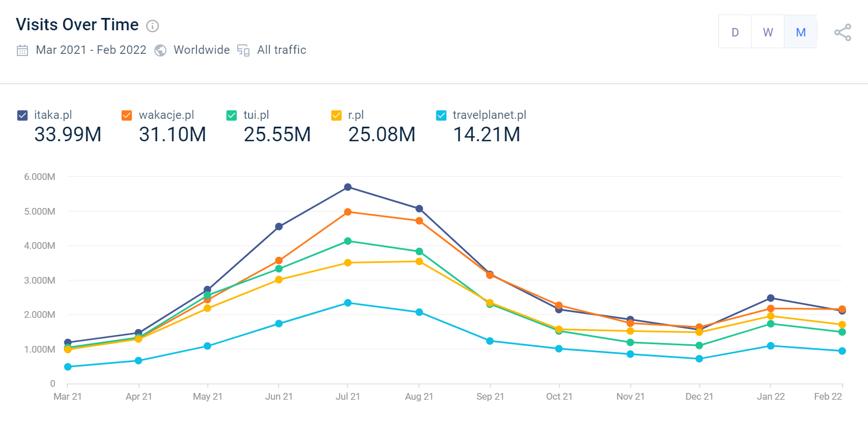Click wakacje.pl data point at Jul 21

coord(348,212)
